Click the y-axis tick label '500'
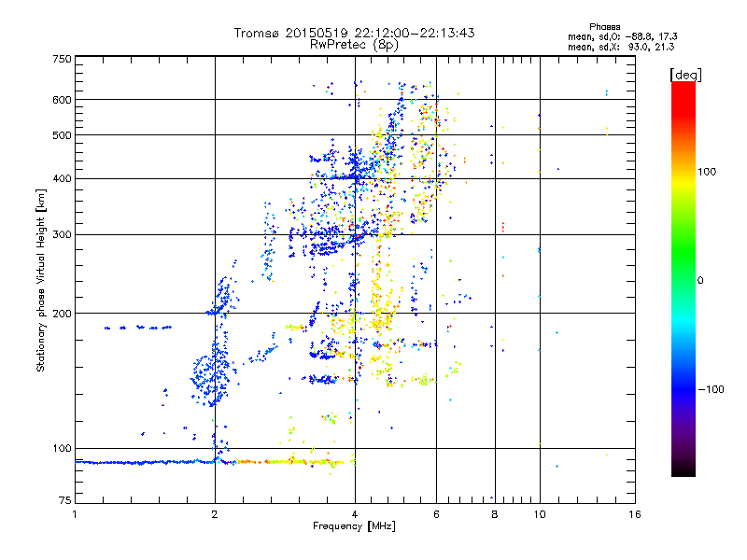Screen dimensions: 747x560 coord(62,135)
